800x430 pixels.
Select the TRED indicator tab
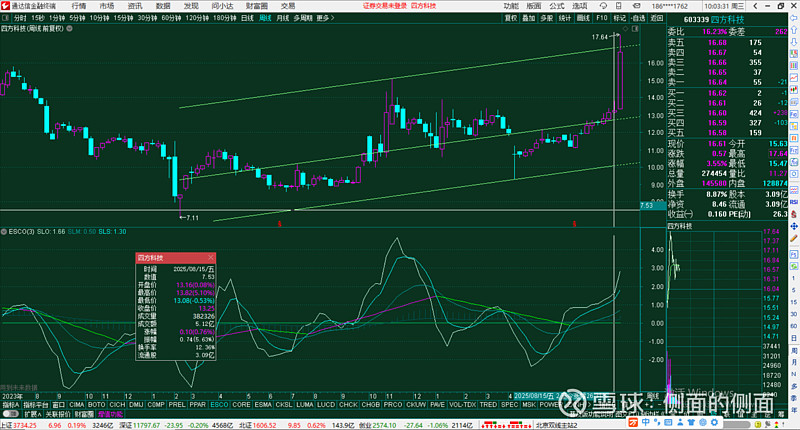[x=488, y=404]
